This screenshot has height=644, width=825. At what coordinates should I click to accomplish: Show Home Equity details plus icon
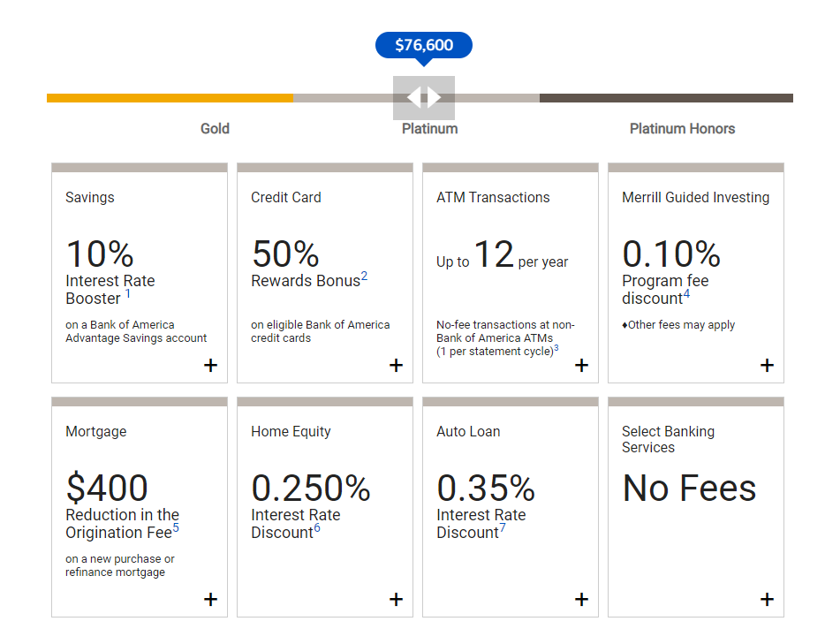[x=397, y=599]
